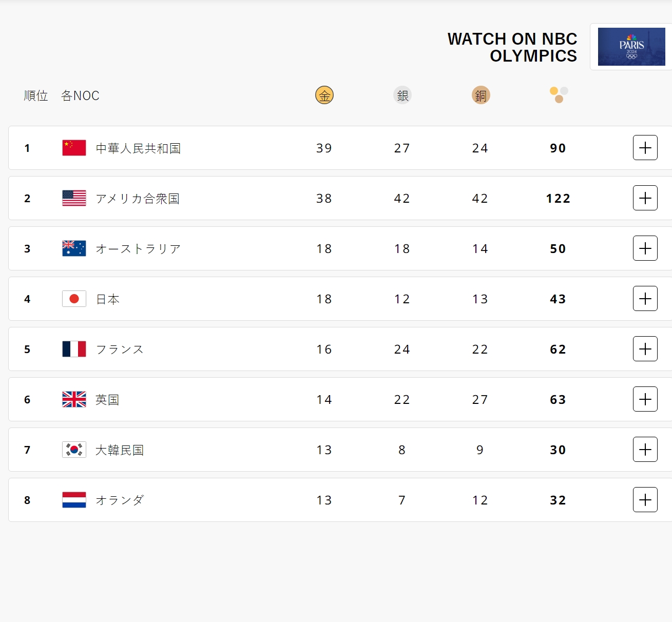Click the 順位 column header
This screenshot has height=622, width=672.
(x=36, y=95)
